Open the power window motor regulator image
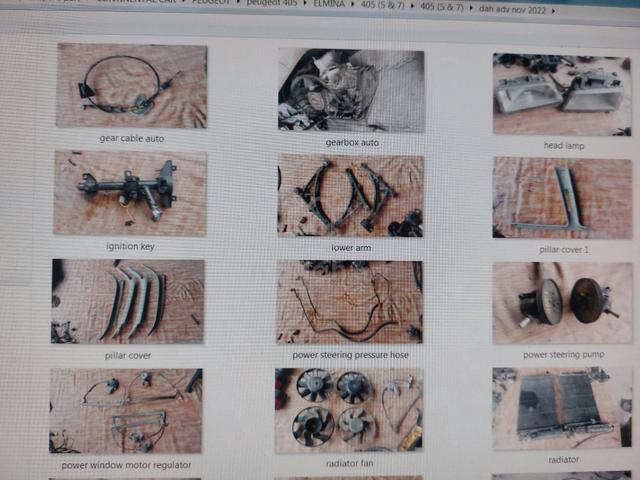 tap(126, 411)
